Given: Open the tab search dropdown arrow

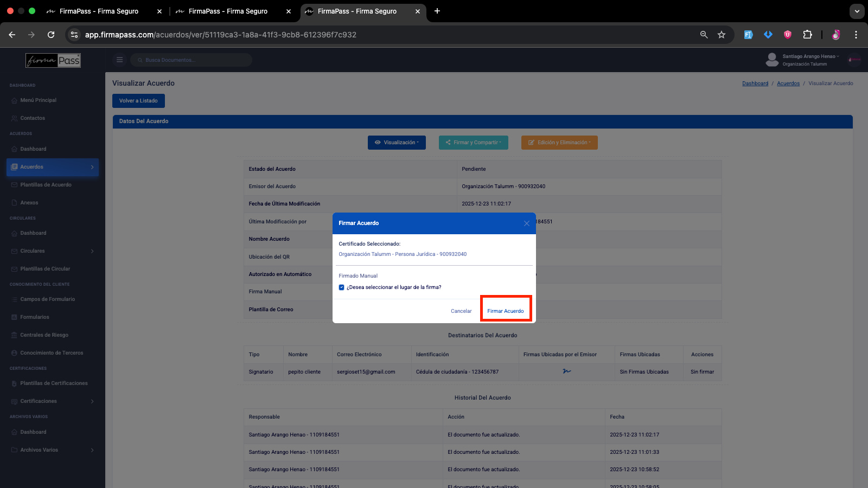Looking at the screenshot, I should (x=857, y=11).
